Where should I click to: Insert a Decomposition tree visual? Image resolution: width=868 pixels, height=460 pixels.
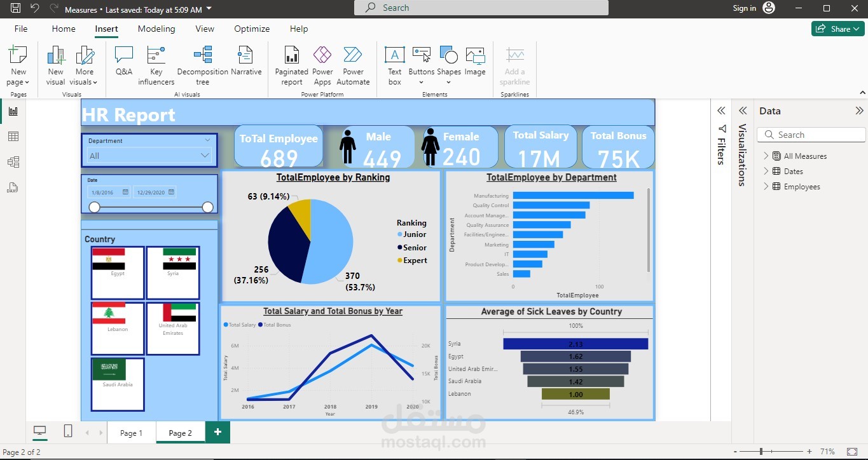[x=202, y=65]
